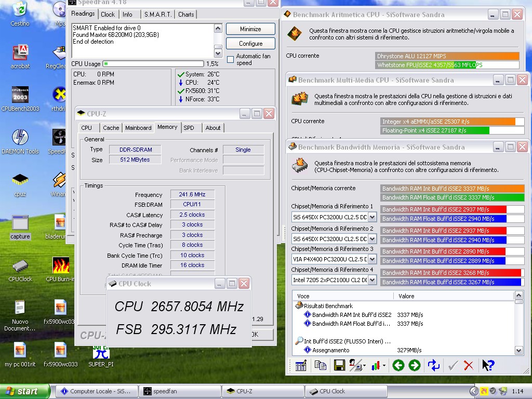Click the Valore column header
Viewport: 532px width, 399px height.
[454, 296]
